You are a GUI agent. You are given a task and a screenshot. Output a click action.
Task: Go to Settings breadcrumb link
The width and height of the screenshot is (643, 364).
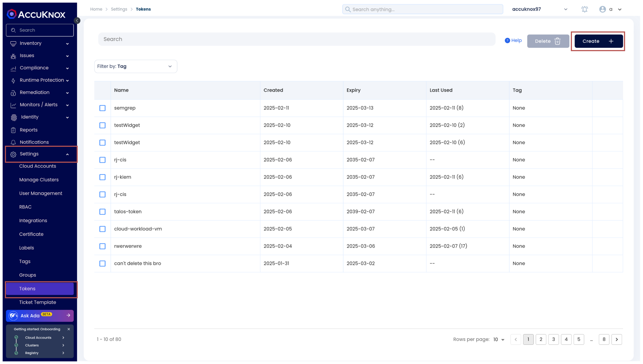tap(119, 9)
